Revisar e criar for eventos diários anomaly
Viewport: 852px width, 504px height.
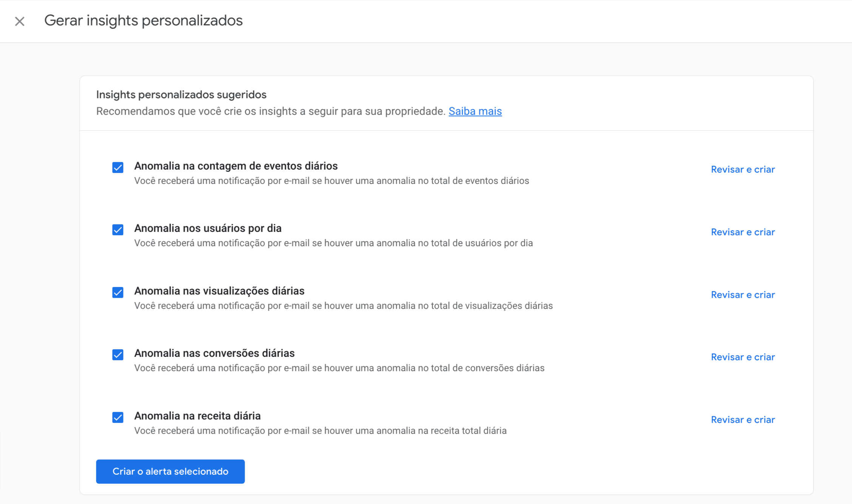(x=743, y=169)
